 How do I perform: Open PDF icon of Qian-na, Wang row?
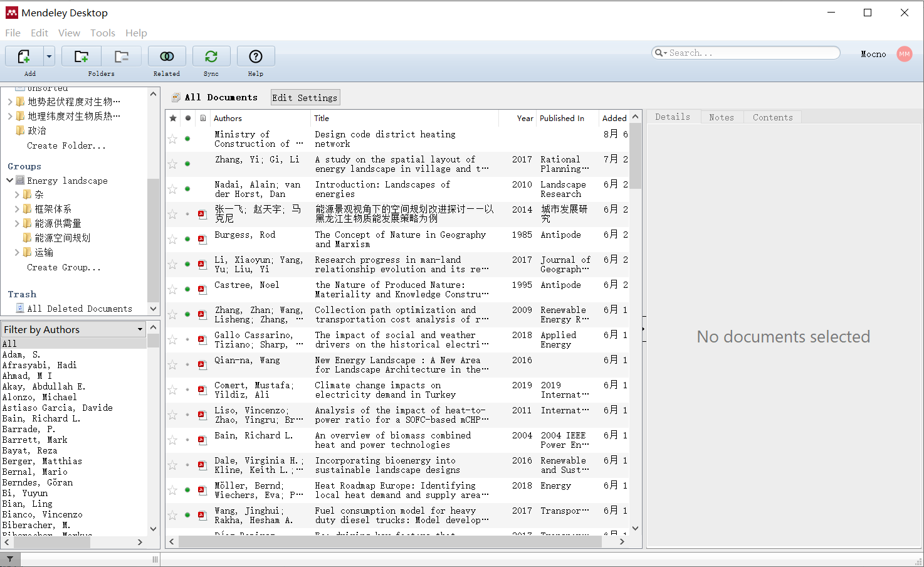(202, 364)
